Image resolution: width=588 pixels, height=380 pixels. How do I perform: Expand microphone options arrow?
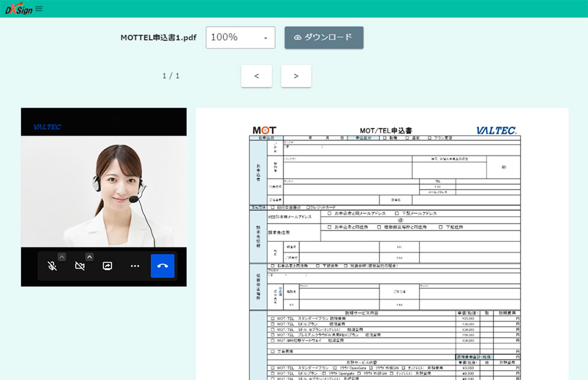pos(62,257)
